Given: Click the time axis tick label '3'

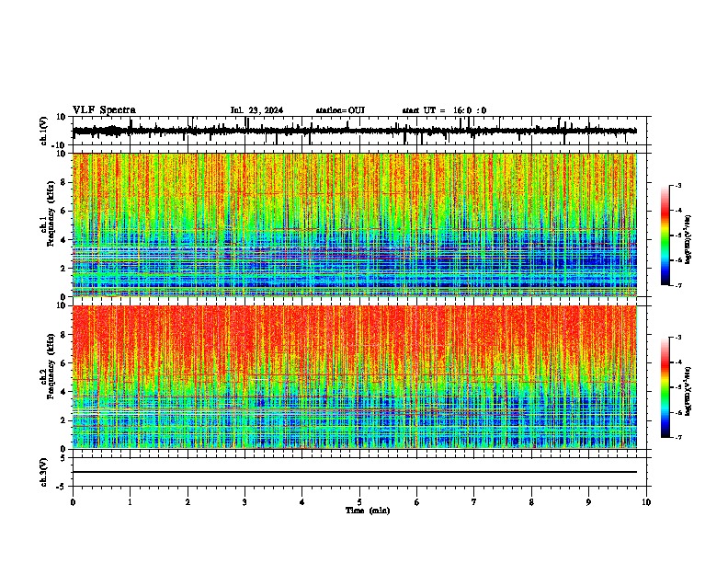Looking at the screenshot, I should [x=245, y=502].
